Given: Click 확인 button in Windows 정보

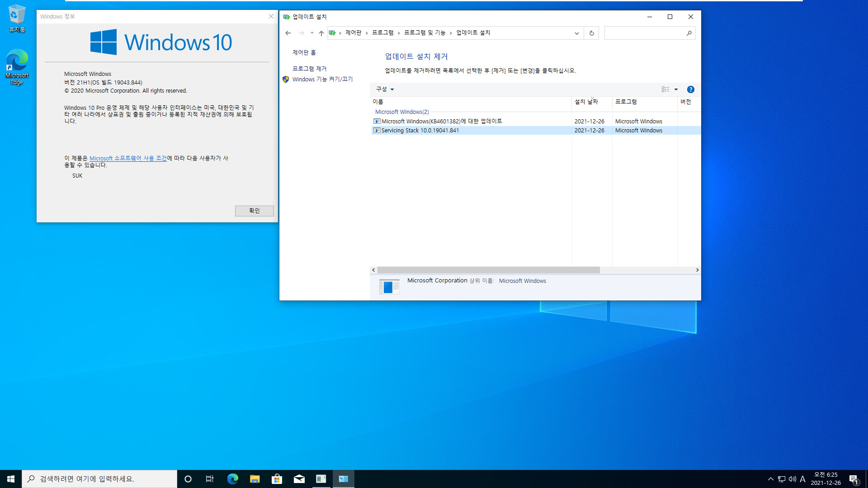Looking at the screenshot, I should coord(254,211).
